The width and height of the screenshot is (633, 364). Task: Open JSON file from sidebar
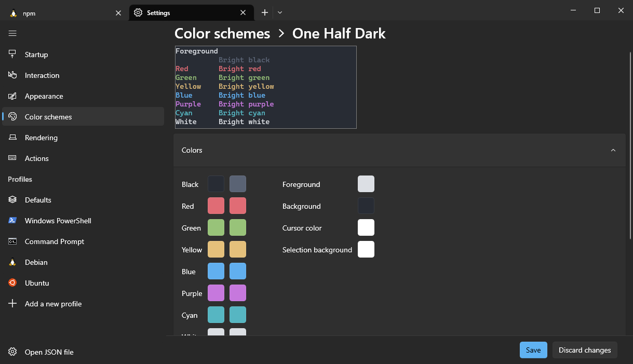click(49, 352)
